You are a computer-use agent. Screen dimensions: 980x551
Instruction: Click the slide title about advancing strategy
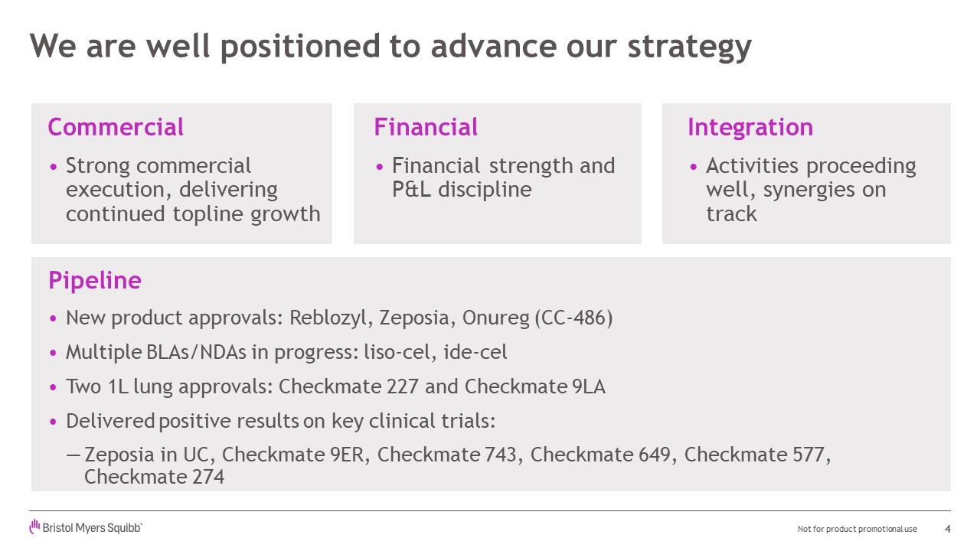[x=390, y=46]
